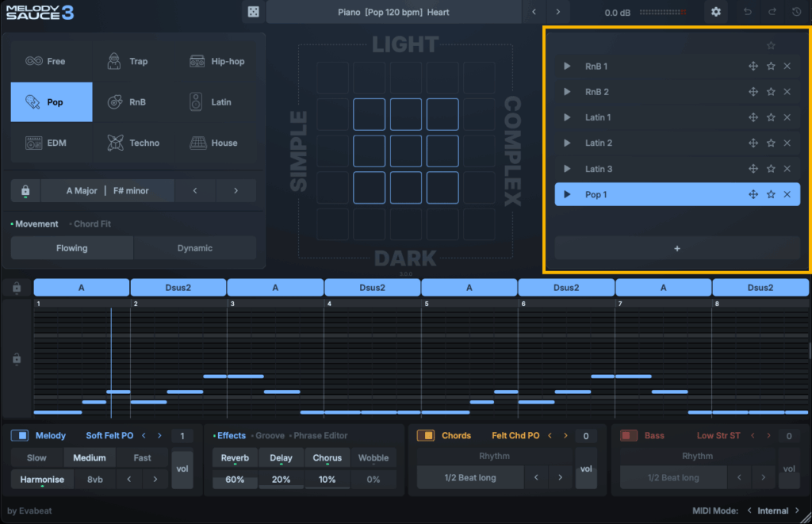Switch to the Movement tab
The height and width of the screenshot is (524, 812).
tap(36, 224)
